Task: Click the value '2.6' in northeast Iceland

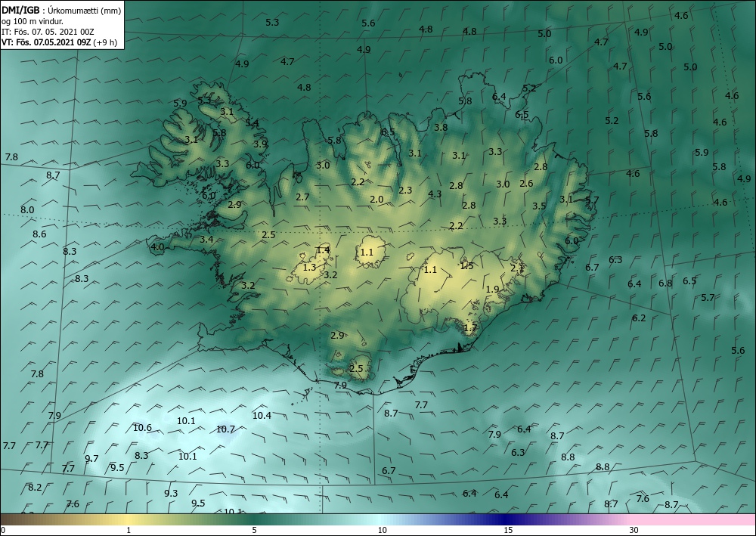Action: (x=526, y=184)
